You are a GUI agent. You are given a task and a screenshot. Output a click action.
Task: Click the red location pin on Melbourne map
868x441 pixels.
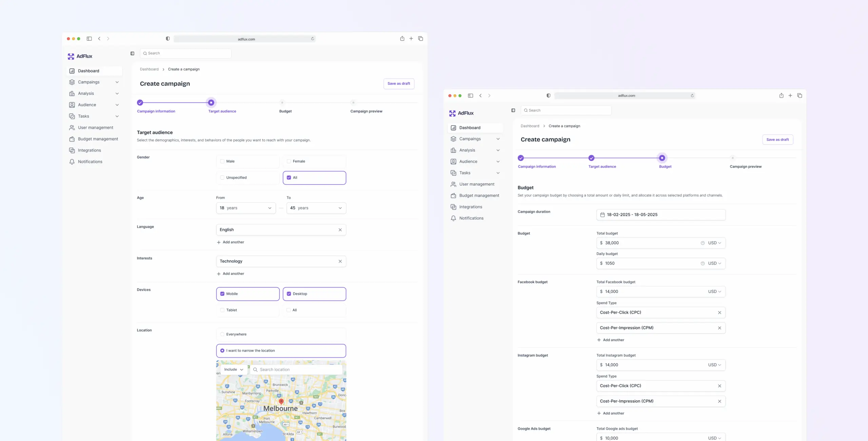coord(281,401)
